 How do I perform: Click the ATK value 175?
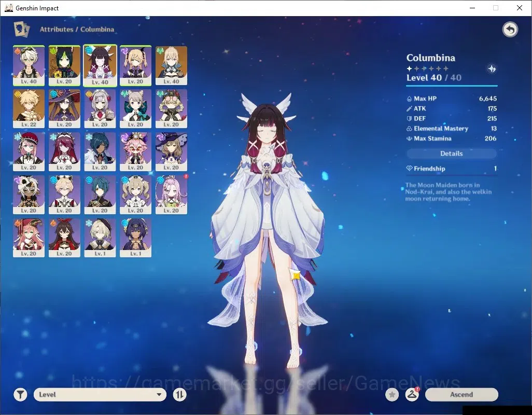pos(492,108)
